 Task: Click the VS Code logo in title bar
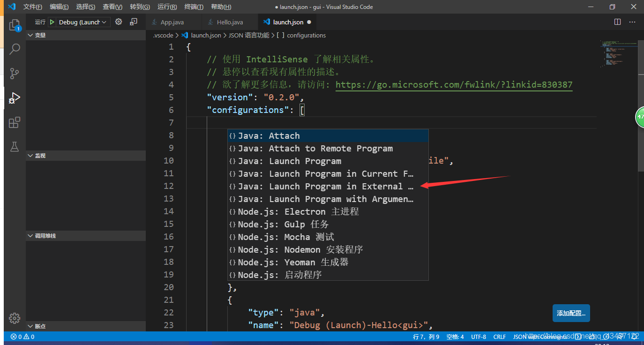tap(12, 7)
